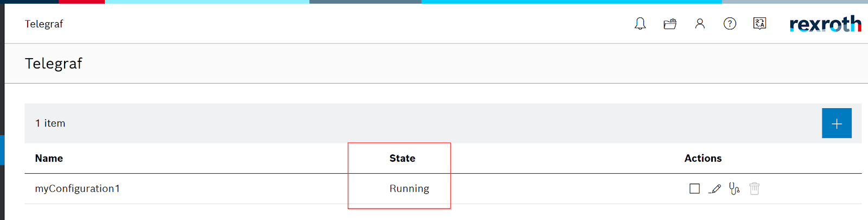Sort by the State column header
The width and height of the screenshot is (868, 220).
402,158
